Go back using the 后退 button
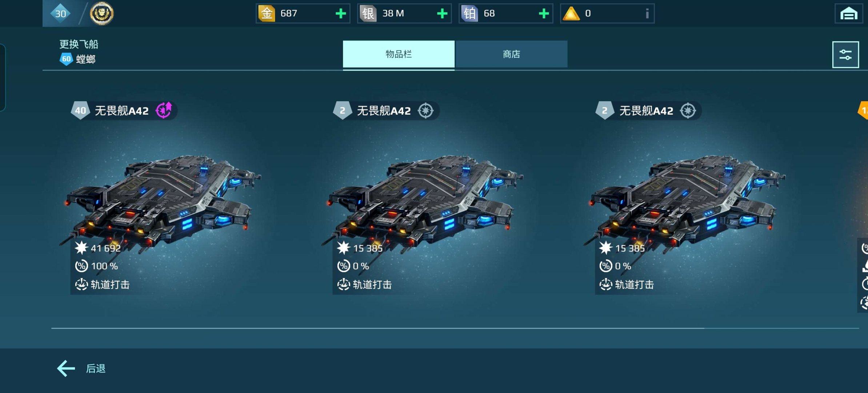Image resolution: width=868 pixels, height=393 pixels. click(81, 368)
